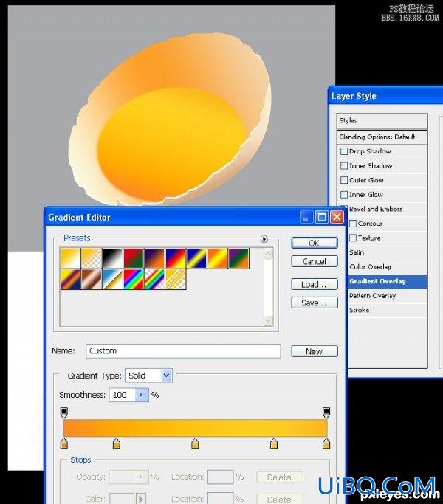Check the Contour option under Bevel

pyautogui.click(x=353, y=224)
